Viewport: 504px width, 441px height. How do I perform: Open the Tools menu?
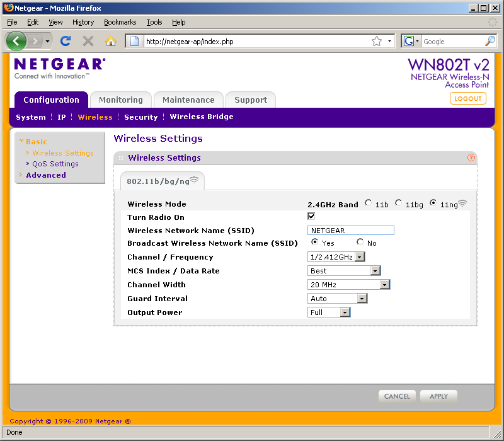point(154,22)
